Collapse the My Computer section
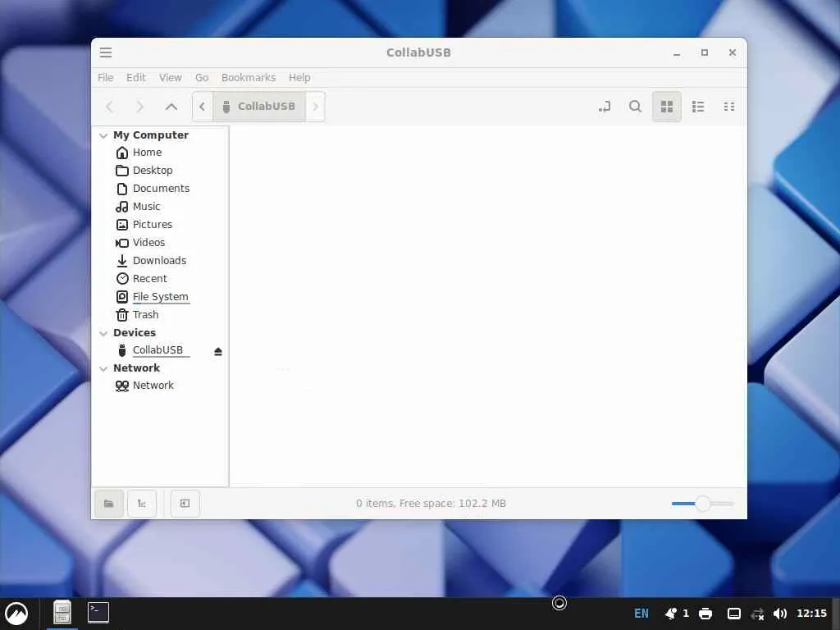The image size is (840, 630). (x=103, y=135)
